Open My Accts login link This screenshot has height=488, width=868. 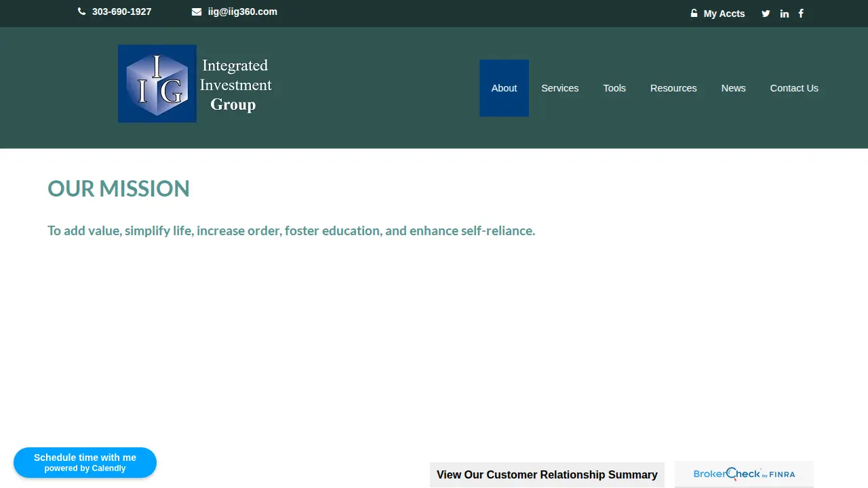click(724, 14)
